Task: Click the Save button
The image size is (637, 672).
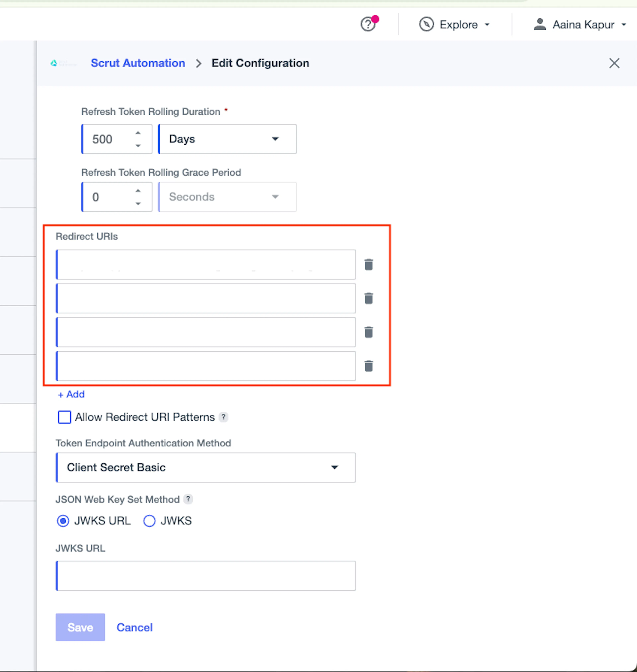Action: [x=80, y=627]
